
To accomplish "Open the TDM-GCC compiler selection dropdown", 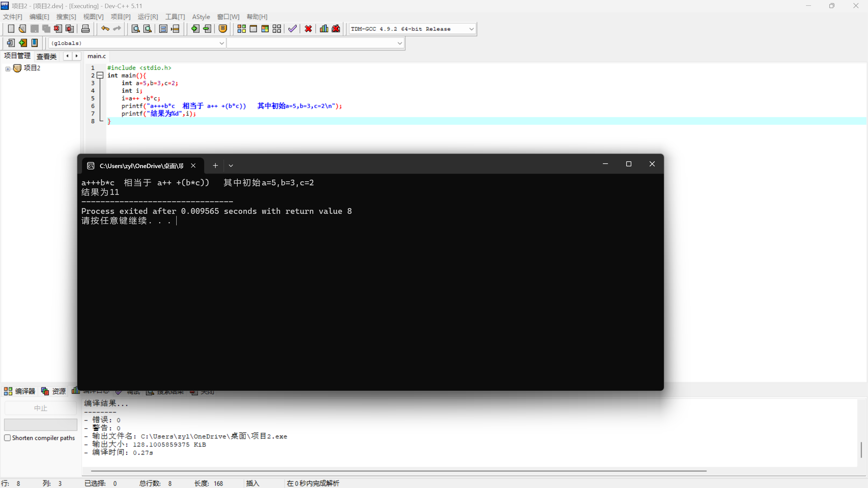I will [471, 29].
